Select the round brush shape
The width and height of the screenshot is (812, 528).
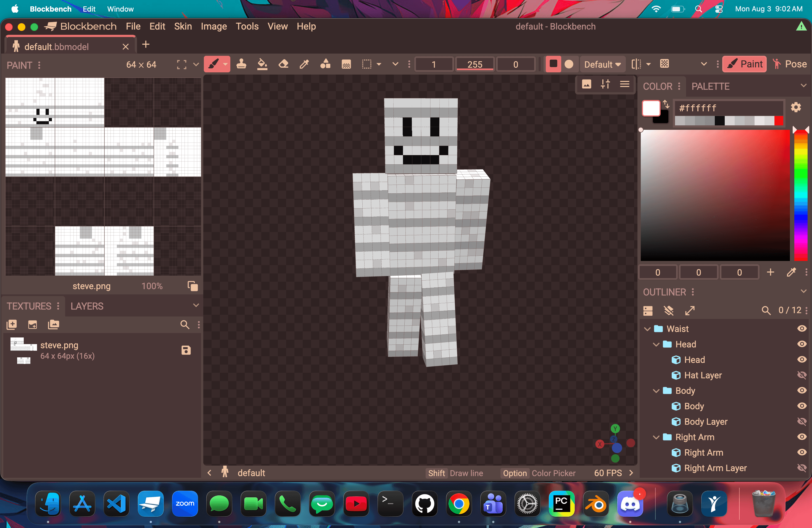coord(569,64)
